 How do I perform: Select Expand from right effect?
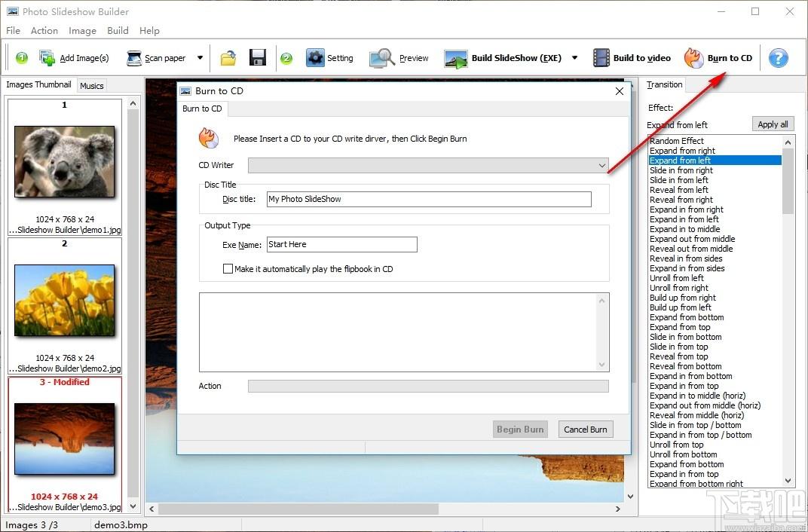click(682, 151)
